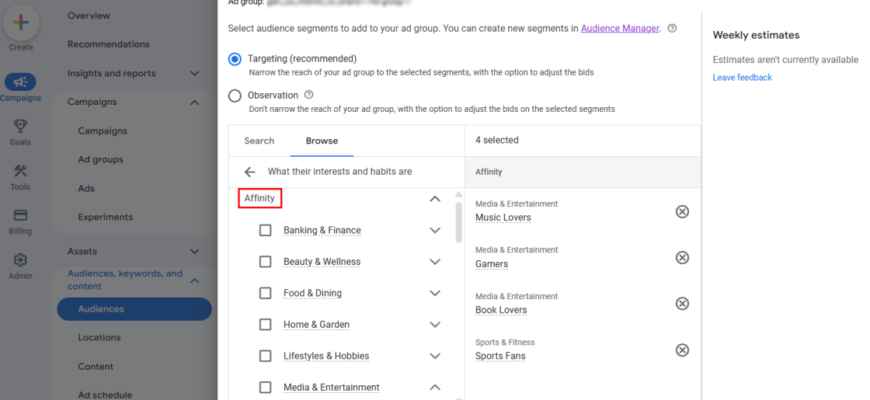
Task: Expand the Beauty & Wellness category
Action: (x=435, y=262)
